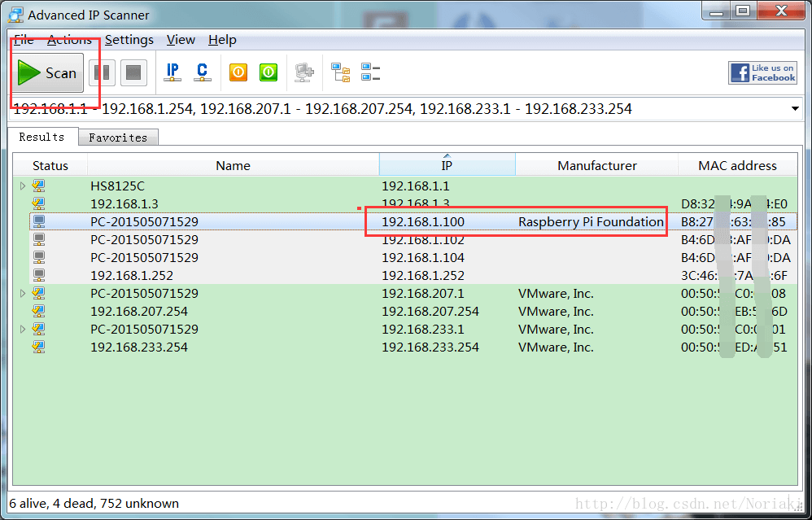This screenshot has width=812, height=520.
Task: Select IP cell 192.168.1.102
Action: [423, 240]
